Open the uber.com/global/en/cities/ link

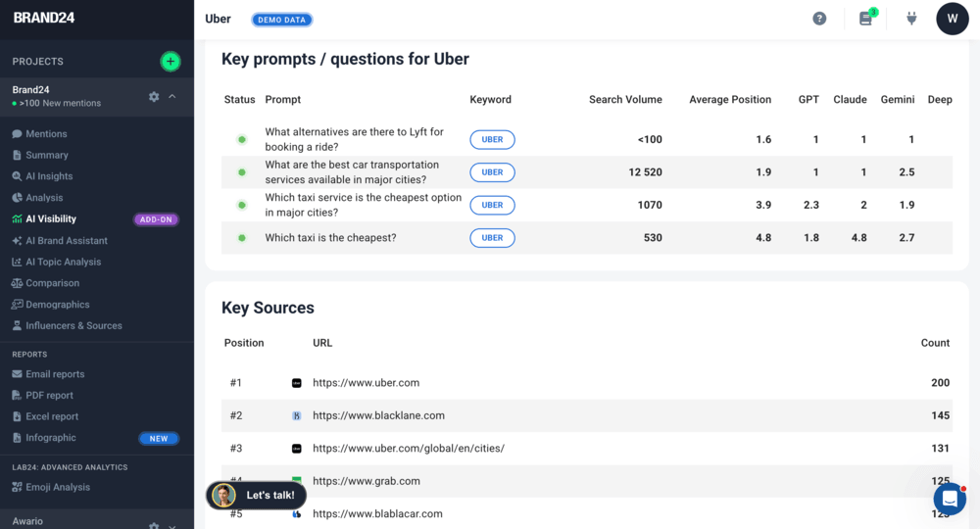point(409,449)
